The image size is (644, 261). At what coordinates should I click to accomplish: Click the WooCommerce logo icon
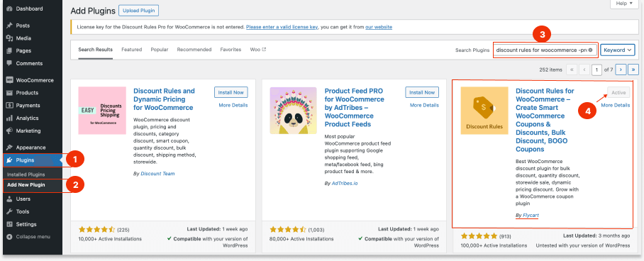[x=9, y=80]
